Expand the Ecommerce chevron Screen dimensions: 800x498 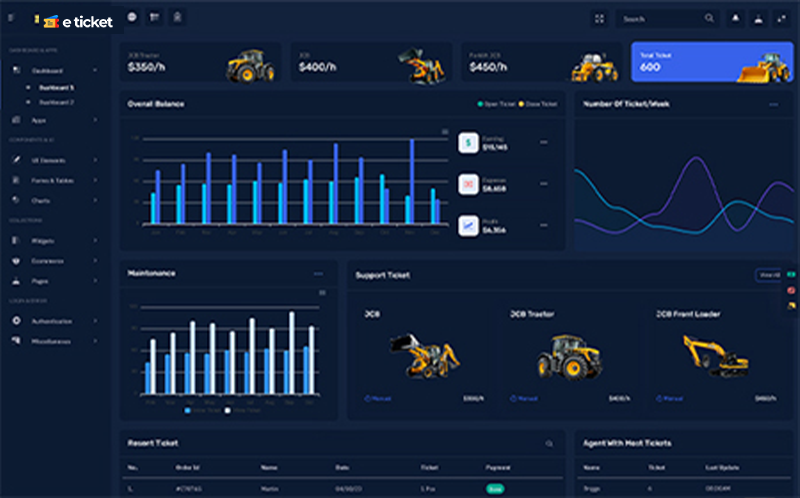95,261
